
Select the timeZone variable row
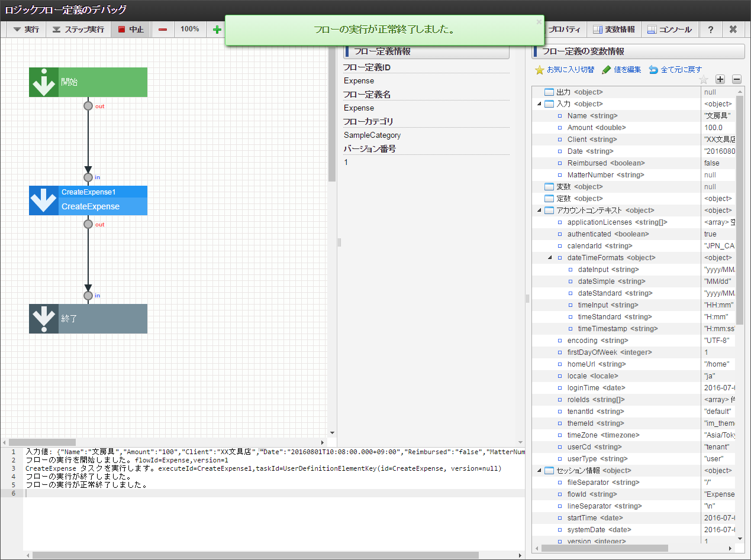click(x=634, y=435)
